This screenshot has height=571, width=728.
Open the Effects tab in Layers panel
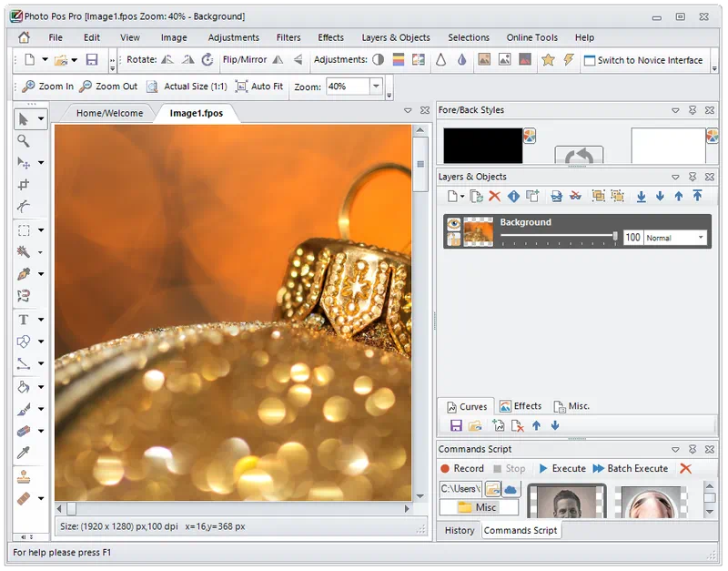521,406
